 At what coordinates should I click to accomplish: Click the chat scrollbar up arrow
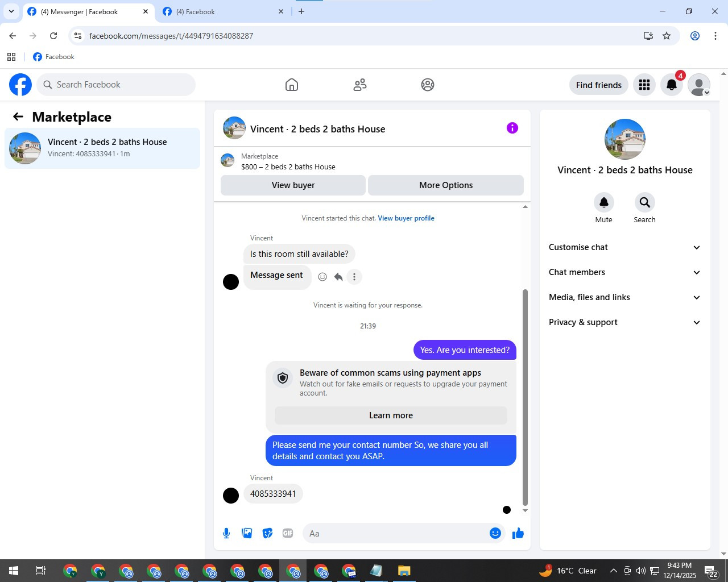(x=525, y=207)
